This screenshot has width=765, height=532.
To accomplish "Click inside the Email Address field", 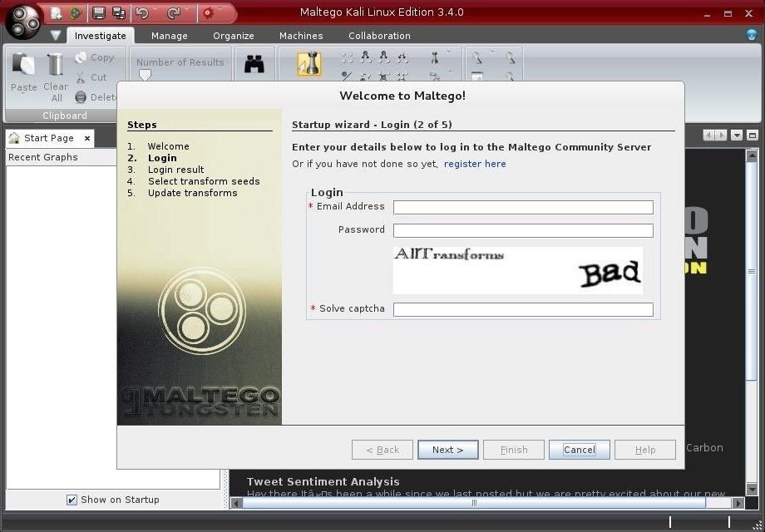I will (522, 207).
